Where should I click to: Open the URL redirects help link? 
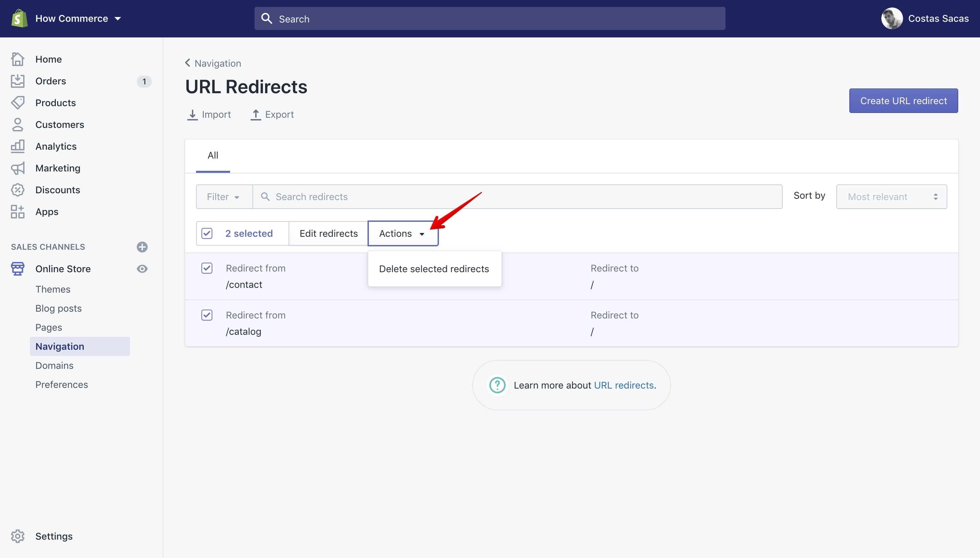(624, 385)
